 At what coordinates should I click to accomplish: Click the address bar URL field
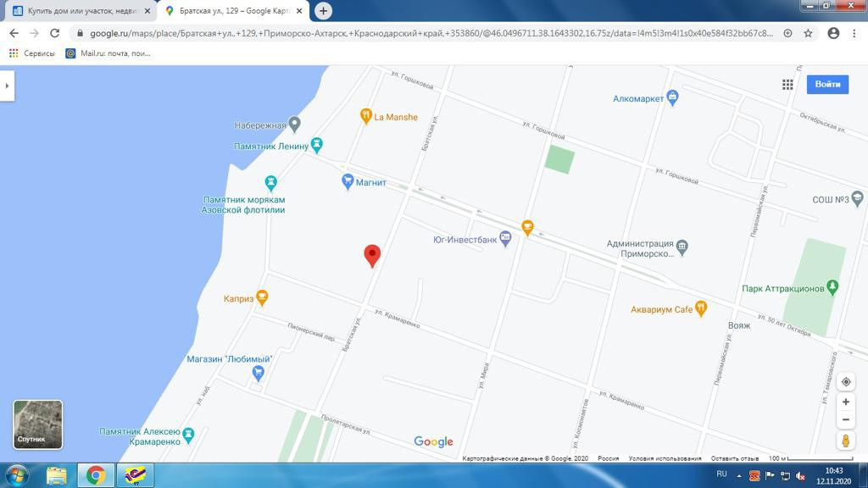click(x=431, y=33)
